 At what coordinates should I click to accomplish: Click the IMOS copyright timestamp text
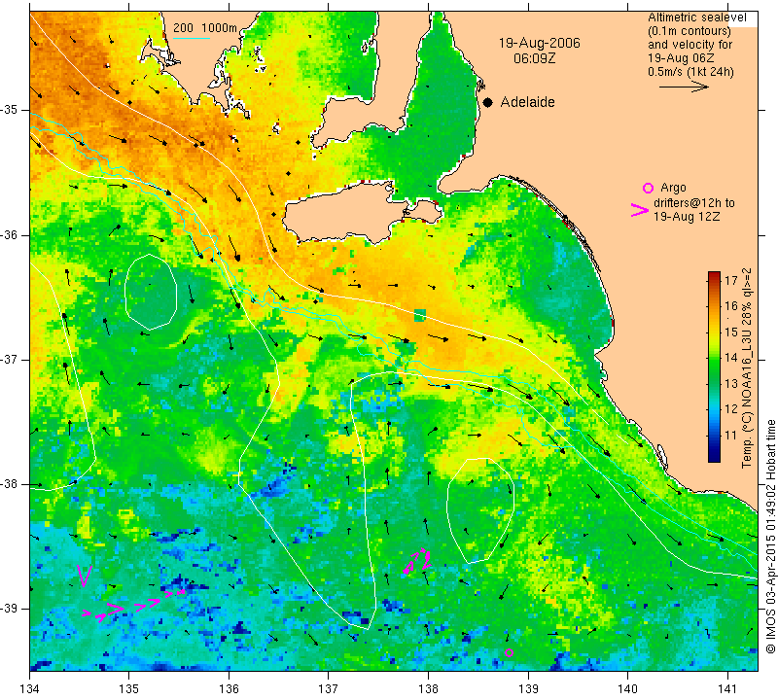[x=770, y=536]
